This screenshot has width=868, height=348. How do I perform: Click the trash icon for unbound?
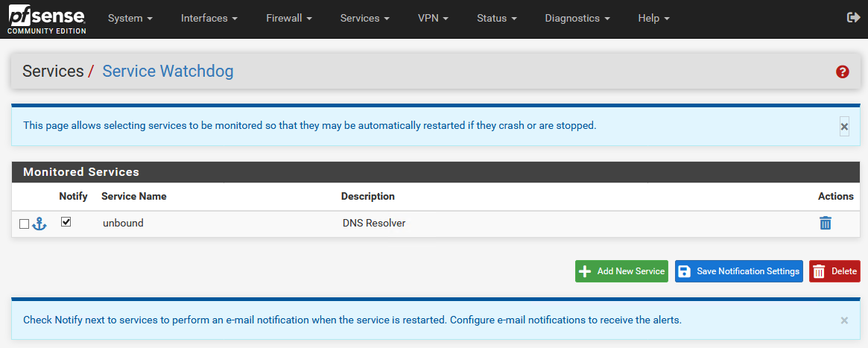click(x=826, y=223)
